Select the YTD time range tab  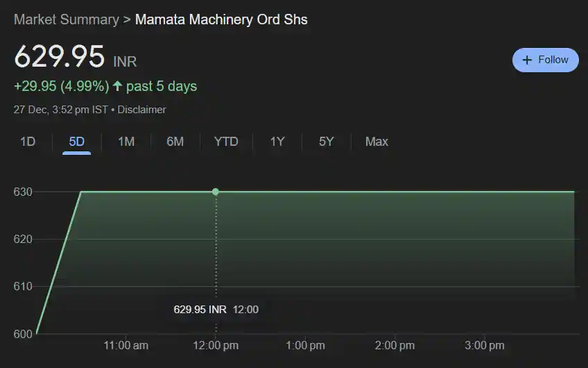pos(226,142)
